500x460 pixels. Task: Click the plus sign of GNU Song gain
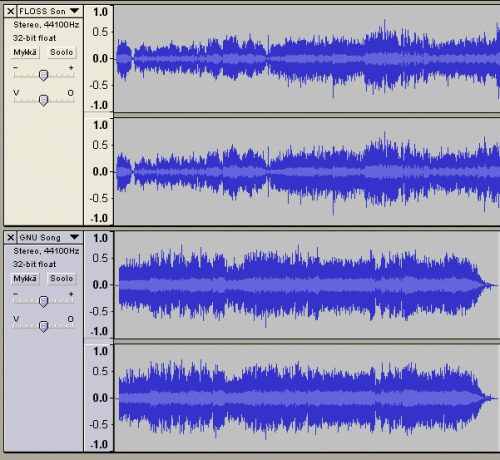point(71,294)
